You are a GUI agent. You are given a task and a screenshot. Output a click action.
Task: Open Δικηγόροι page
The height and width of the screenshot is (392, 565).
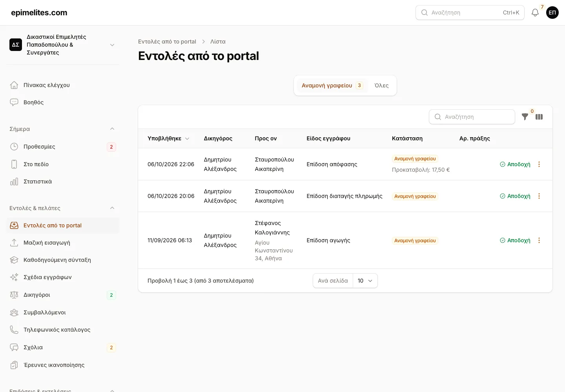click(x=63, y=295)
